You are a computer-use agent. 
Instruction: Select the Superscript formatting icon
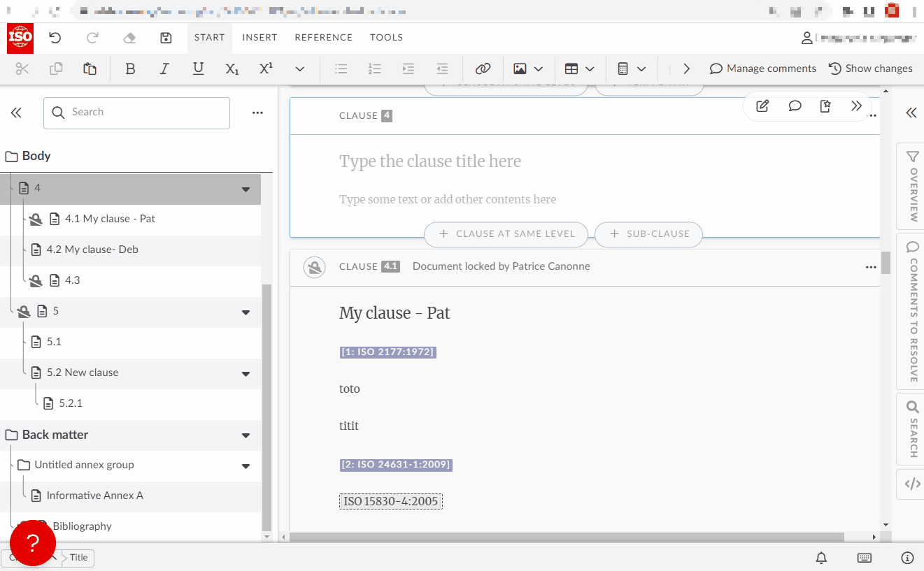(x=265, y=68)
